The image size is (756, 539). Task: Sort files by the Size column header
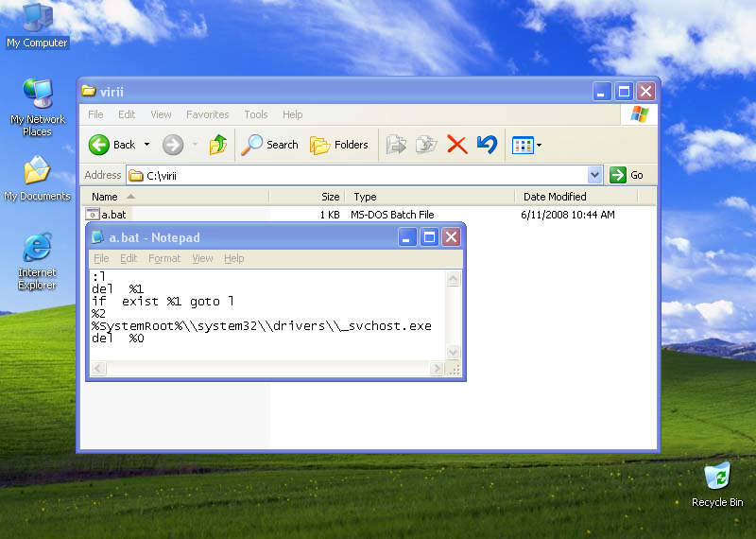pos(307,197)
